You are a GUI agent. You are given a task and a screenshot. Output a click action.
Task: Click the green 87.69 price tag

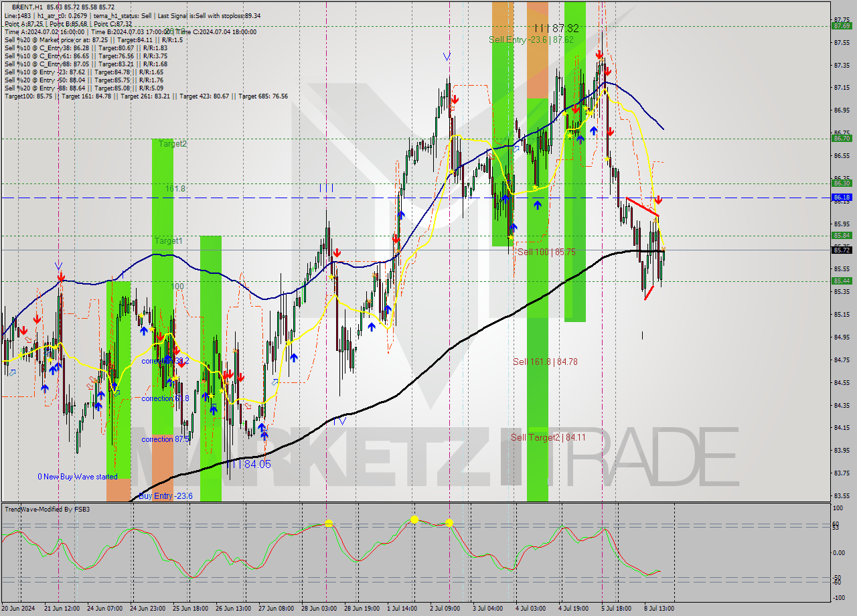click(x=842, y=25)
